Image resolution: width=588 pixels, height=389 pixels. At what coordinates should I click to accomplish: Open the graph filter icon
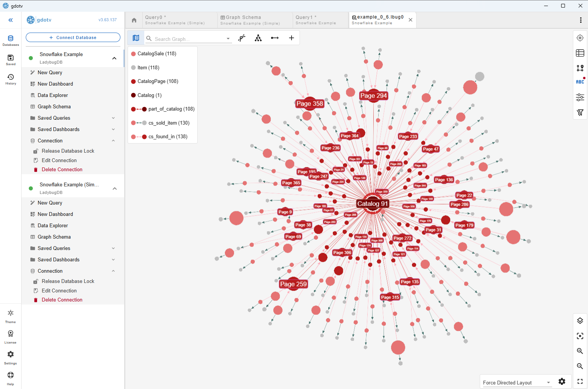click(x=580, y=112)
